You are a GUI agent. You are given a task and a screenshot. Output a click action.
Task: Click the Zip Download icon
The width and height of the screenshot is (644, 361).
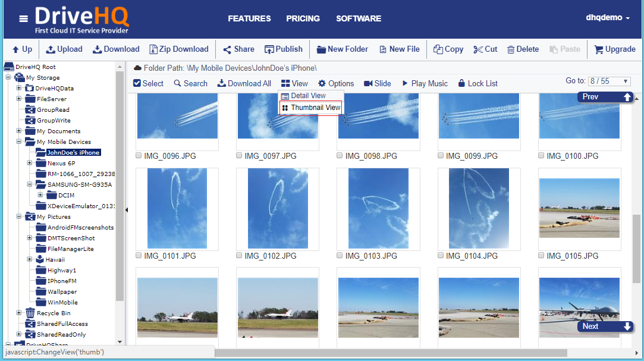(153, 49)
